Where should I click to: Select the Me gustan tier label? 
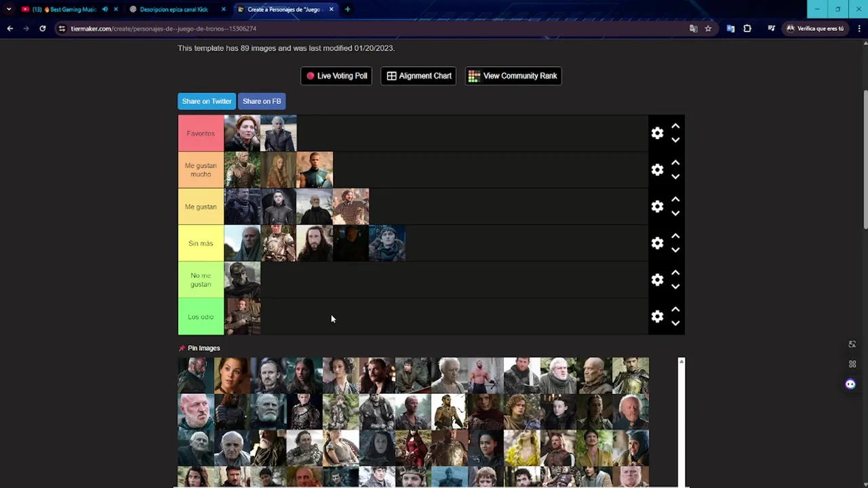(x=201, y=207)
